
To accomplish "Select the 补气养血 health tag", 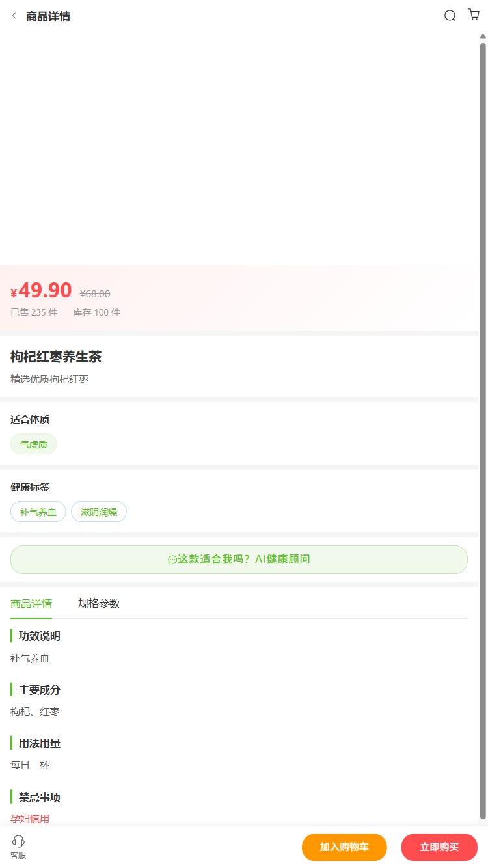I will click(x=38, y=511).
